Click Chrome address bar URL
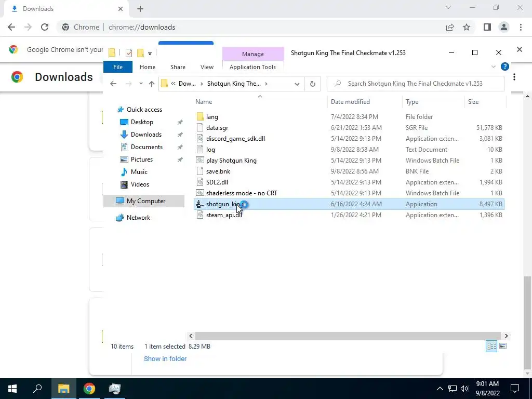 142,27
